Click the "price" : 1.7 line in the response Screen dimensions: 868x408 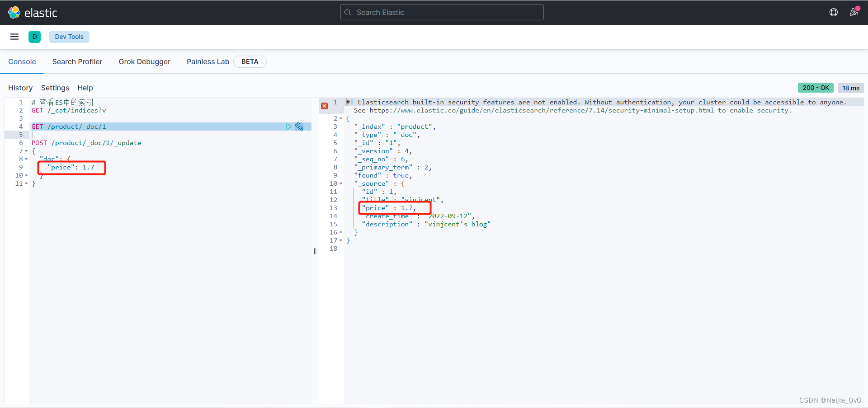point(389,208)
